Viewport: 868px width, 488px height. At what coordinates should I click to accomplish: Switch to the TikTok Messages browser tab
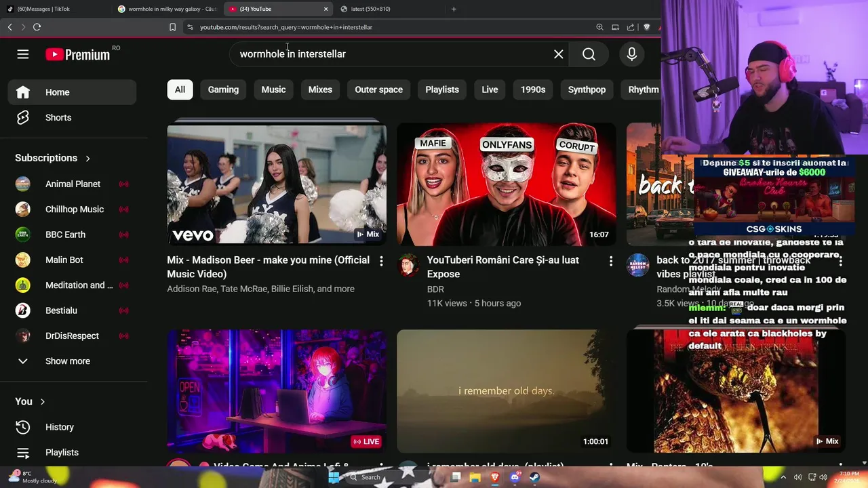click(x=56, y=9)
